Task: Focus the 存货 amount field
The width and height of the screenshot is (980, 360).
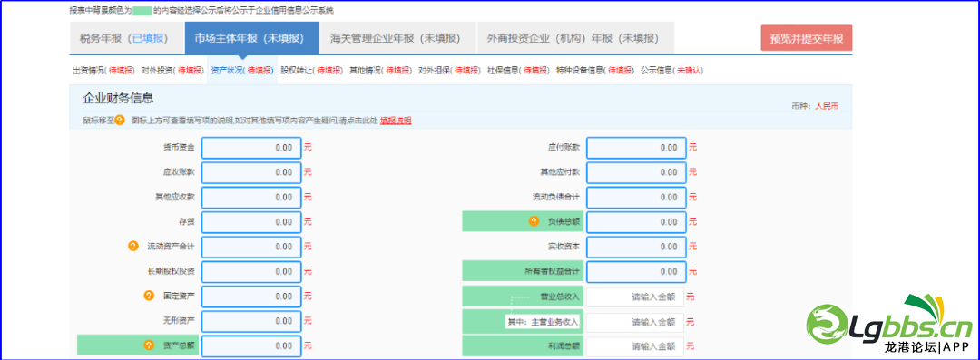Action: coord(251,222)
